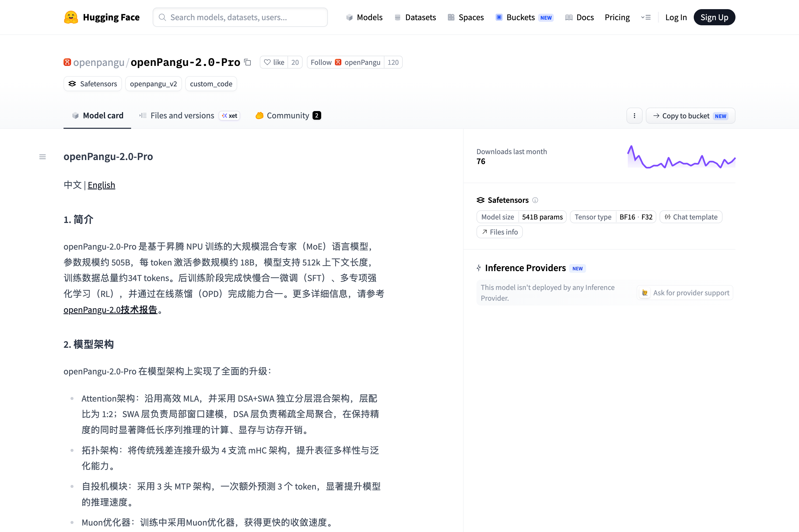Click follower count 120

(x=393, y=62)
